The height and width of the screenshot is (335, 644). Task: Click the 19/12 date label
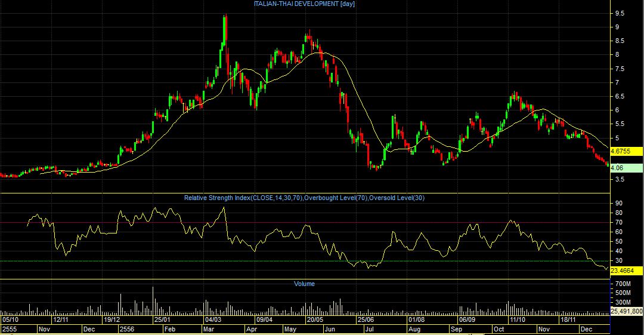[x=112, y=320]
